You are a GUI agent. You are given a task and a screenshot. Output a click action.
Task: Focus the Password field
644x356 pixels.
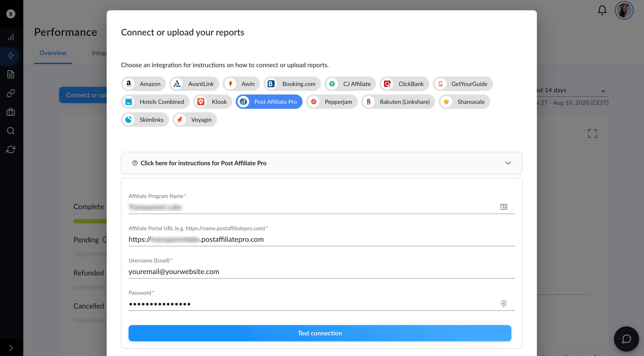pyautogui.click(x=322, y=304)
